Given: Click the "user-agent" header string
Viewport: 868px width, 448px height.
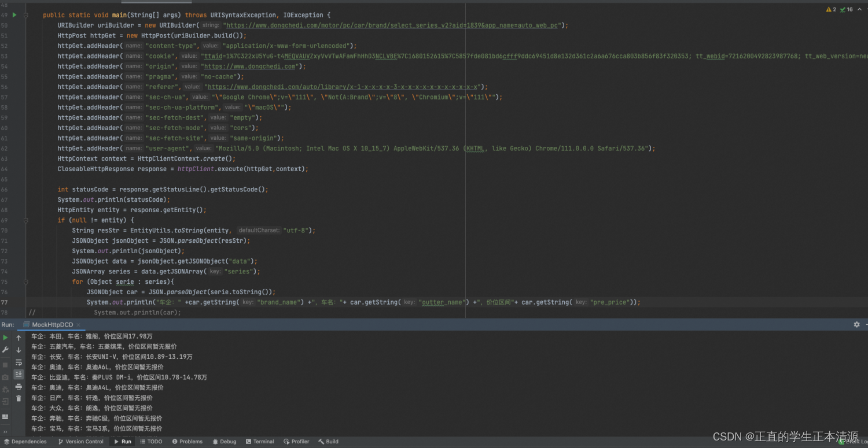Looking at the screenshot, I should tap(169, 149).
